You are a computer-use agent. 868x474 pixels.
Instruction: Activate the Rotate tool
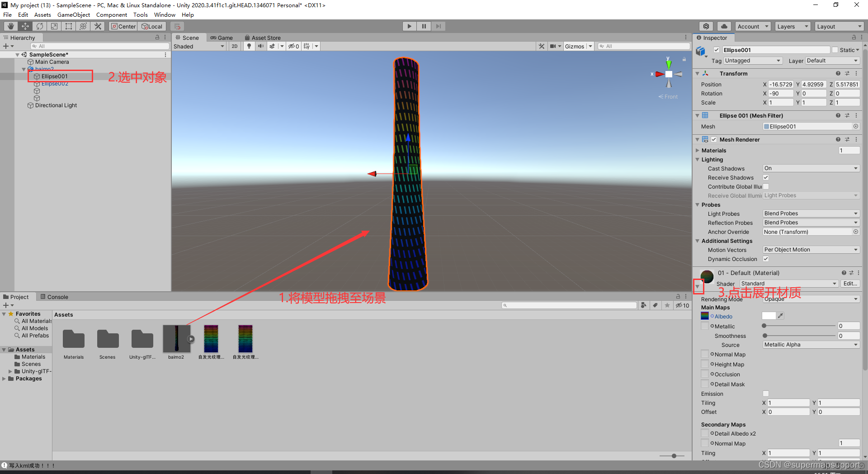click(x=40, y=26)
